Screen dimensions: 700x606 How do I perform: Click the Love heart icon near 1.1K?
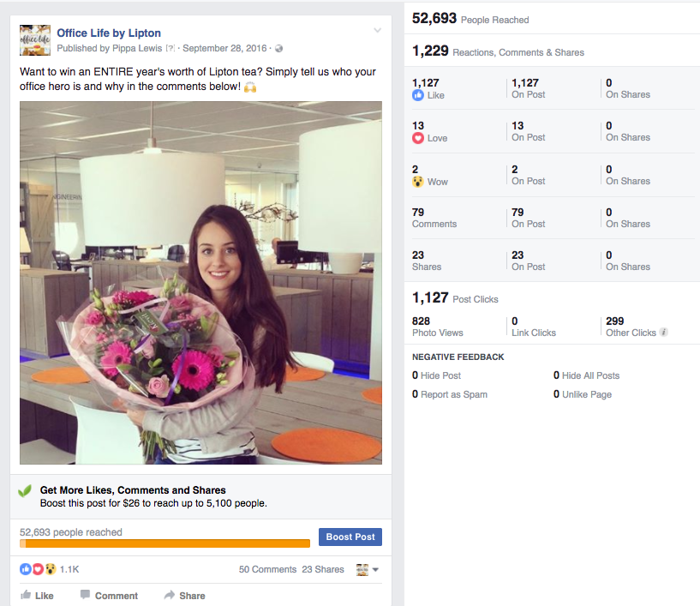point(38,569)
